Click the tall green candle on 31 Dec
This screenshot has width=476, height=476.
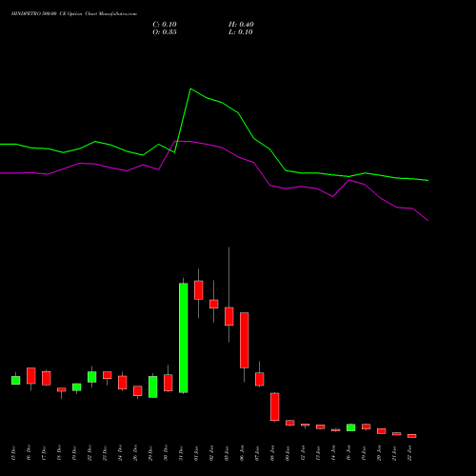[184, 338]
